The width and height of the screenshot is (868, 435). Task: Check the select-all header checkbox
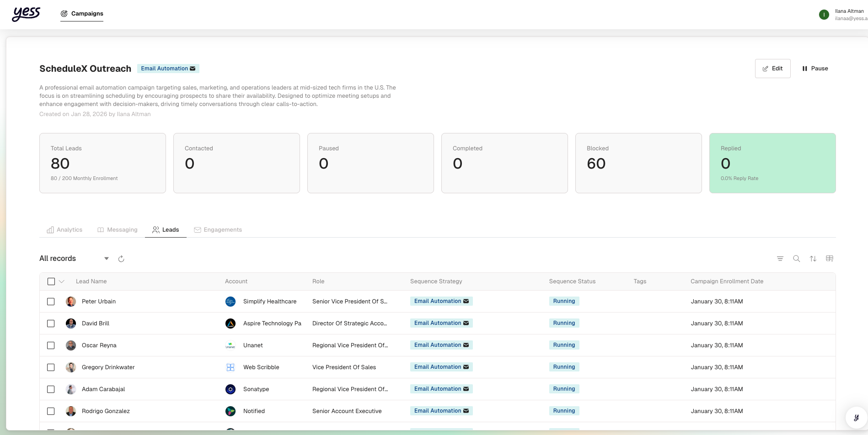pyautogui.click(x=51, y=281)
